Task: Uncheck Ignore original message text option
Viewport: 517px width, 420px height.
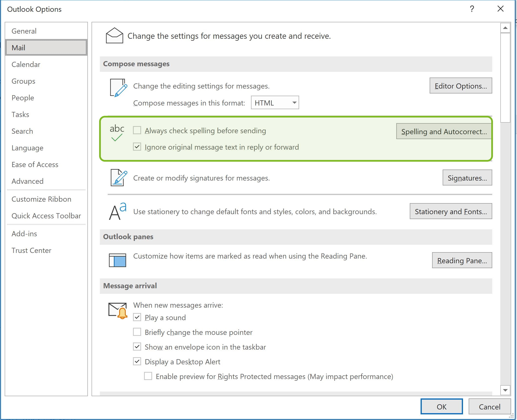Action: 137,147
